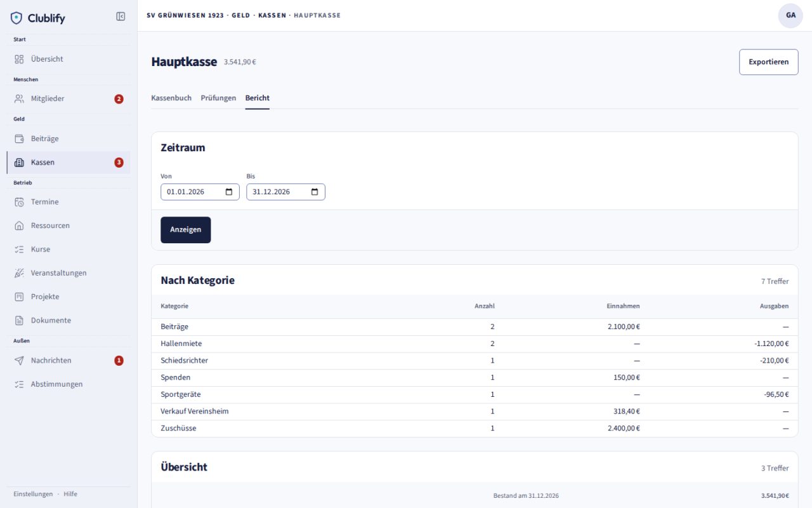
Task: Click the Sportgeräte expense value -96,50 €
Action: 776,394
